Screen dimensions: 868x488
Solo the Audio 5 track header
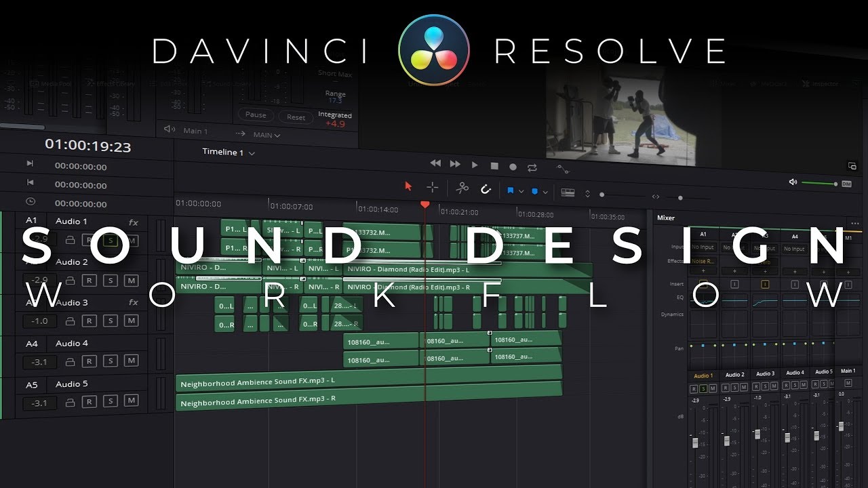111,402
